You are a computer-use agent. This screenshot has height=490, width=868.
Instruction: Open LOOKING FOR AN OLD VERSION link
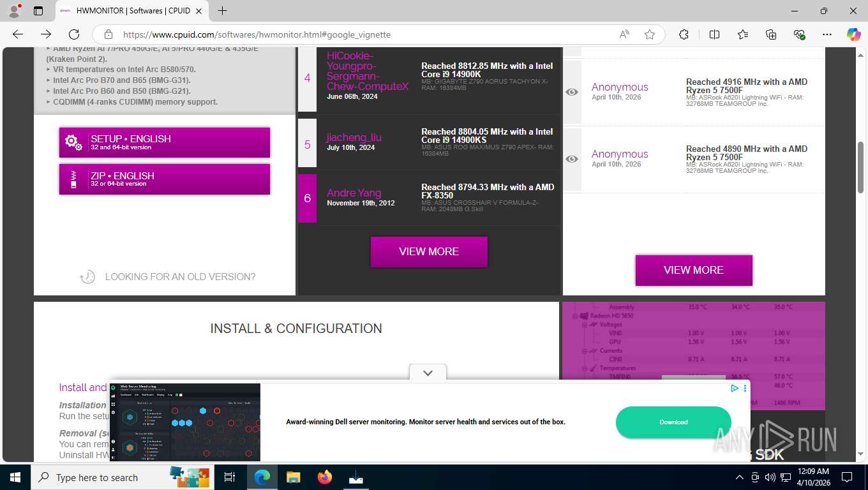pos(180,277)
